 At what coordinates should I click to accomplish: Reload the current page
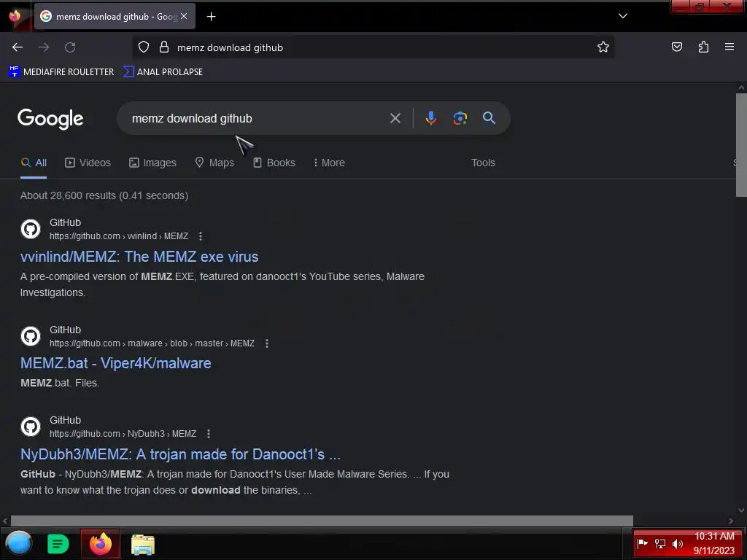click(x=70, y=47)
